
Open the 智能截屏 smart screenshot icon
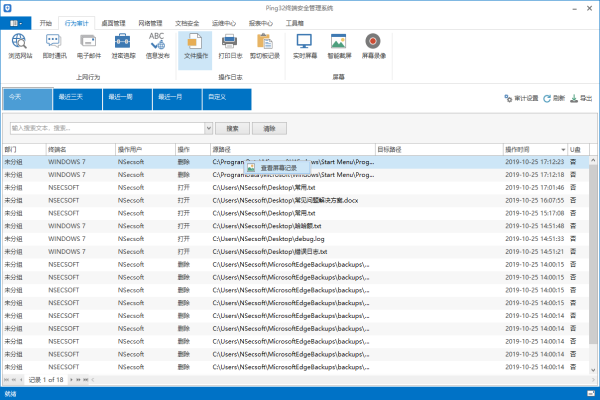tap(339, 46)
